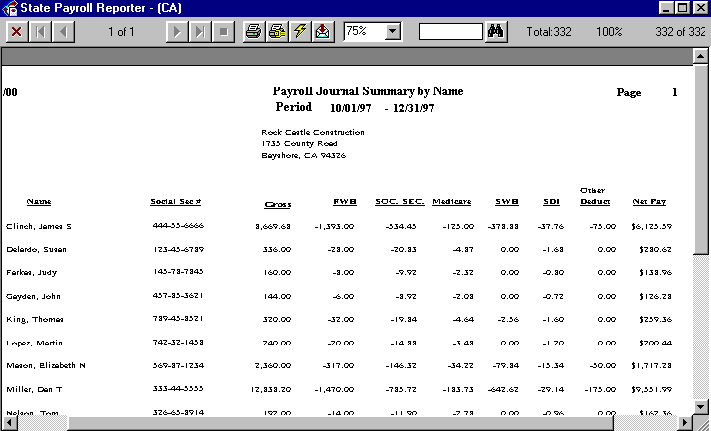Click net pay $9,551.99
The height and width of the screenshot is (431, 711).
(651, 389)
